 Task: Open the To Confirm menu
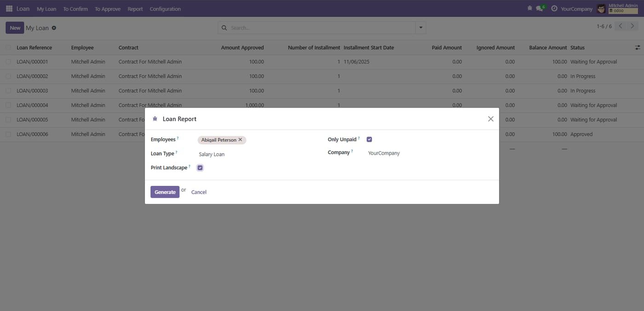[75, 9]
